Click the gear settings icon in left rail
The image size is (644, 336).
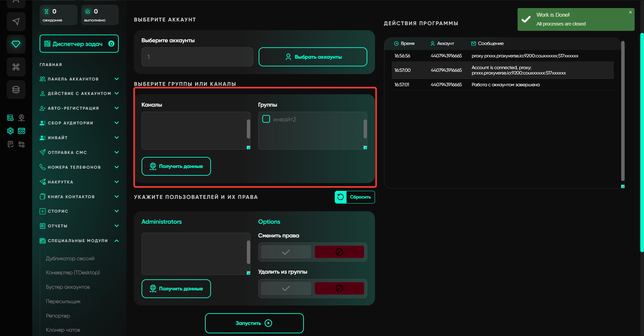(x=10, y=131)
